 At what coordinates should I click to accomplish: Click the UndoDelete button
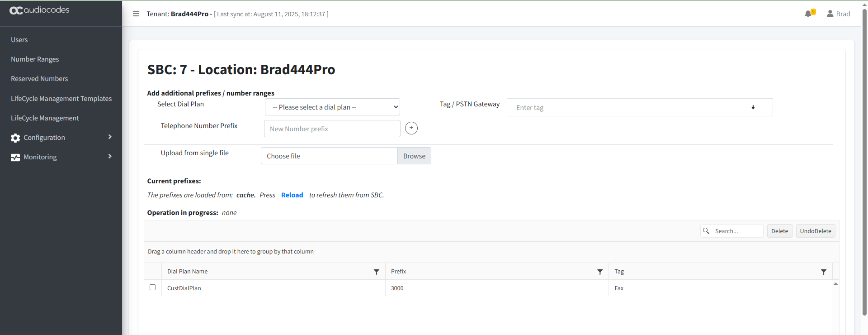(815, 231)
